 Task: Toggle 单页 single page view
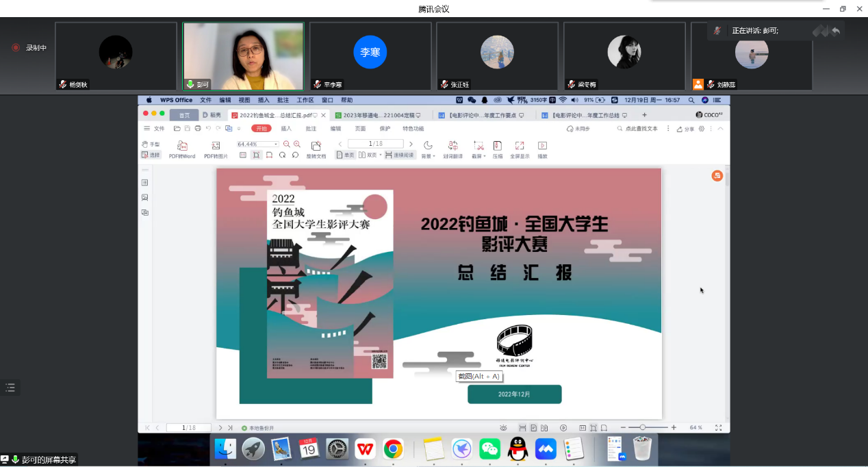click(346, 155)
